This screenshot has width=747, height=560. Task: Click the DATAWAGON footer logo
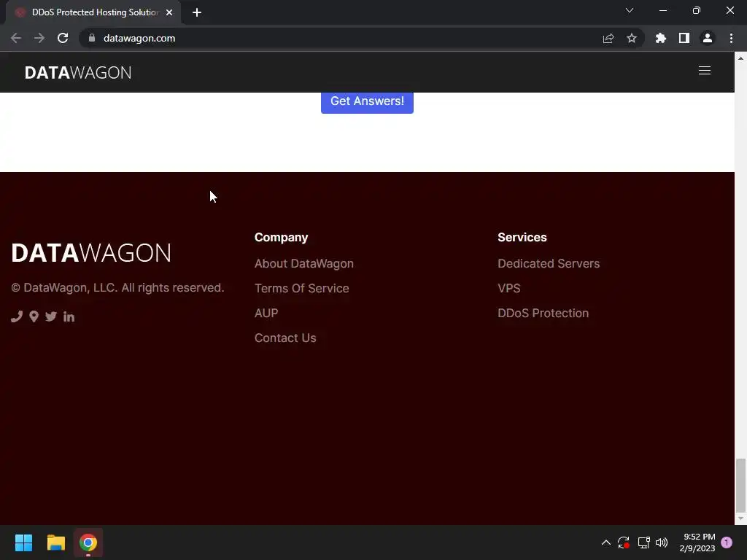point(91,253)
